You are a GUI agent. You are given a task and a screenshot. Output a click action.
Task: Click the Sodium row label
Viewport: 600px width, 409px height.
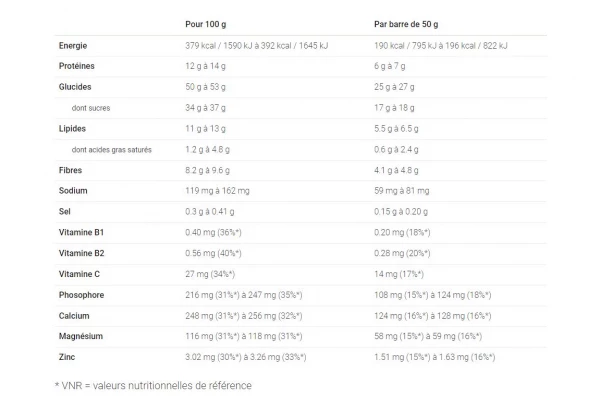pyautogui.click(x=73, y=191)
